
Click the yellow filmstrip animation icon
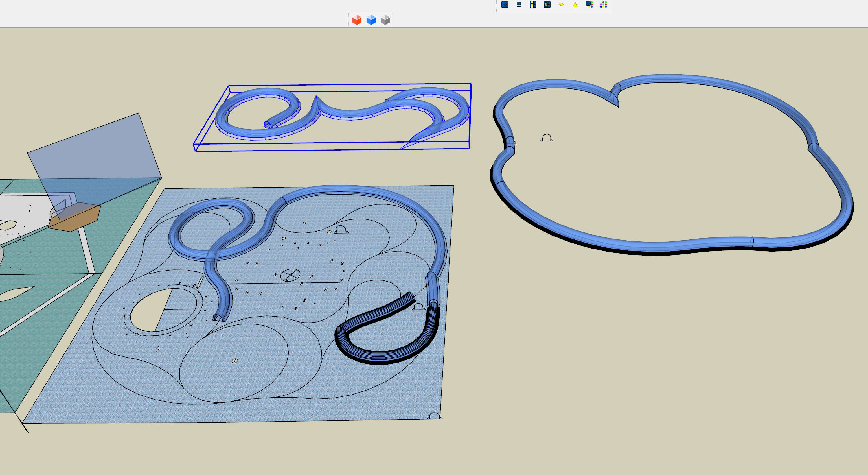click(533, 5)
